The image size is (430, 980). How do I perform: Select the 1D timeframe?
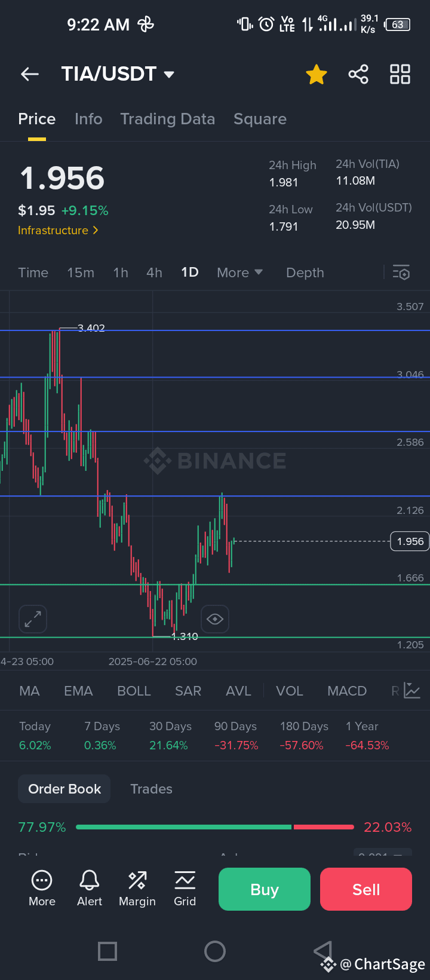pyautogui.click(x=190, y=272)
